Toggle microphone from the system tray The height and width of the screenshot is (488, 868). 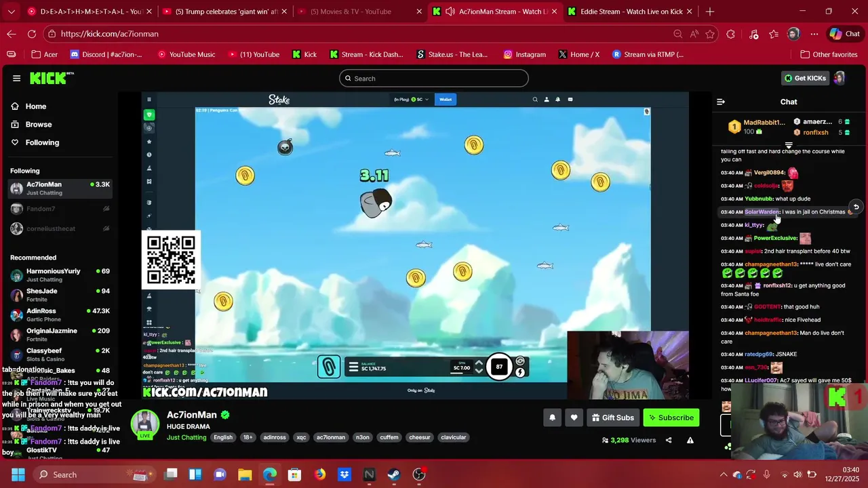[766, 474]
